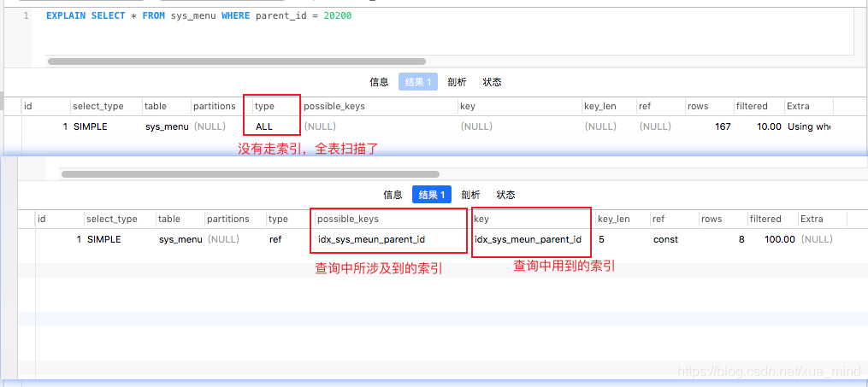The image size is (868, 387).
Task: Click 'key' column header in upper table
Action: coord(467,106)
